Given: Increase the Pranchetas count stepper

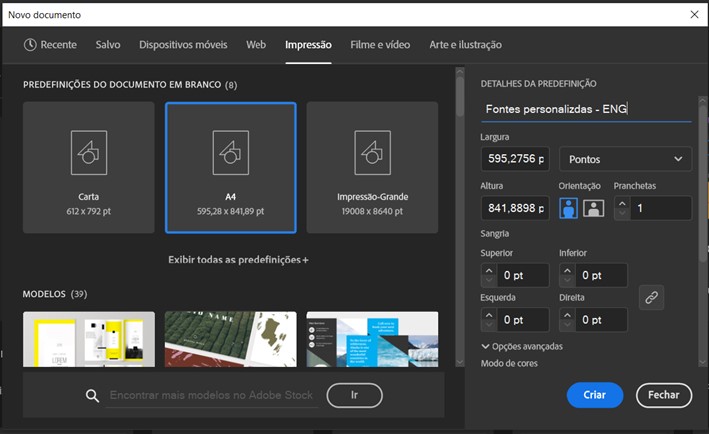Looking at the screenshot, I should coord(621,203).
